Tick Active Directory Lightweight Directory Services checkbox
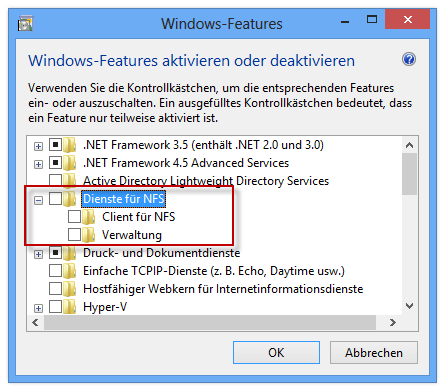This screenshot has width=447, height=390. [55, 180]
